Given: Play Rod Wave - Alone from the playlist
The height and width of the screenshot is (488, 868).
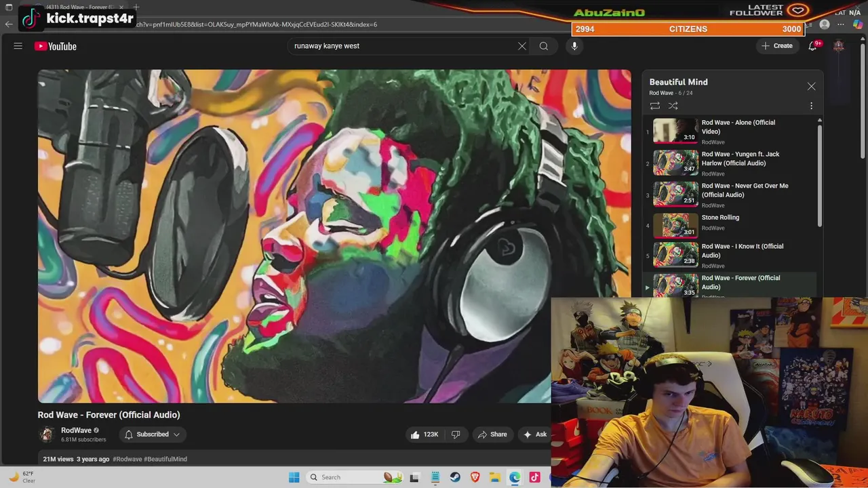Looking at the screenshot, I should click(x=731, y=131).
